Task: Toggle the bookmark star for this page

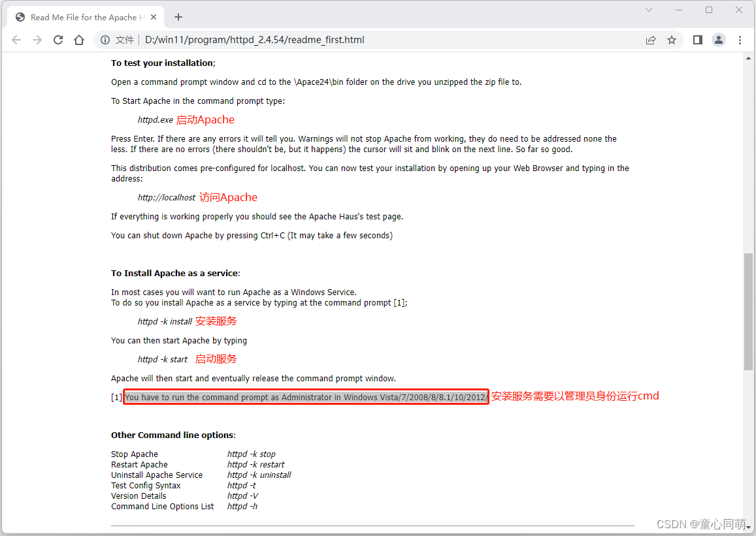Action: pyautogui.click(x=672, y=40)
